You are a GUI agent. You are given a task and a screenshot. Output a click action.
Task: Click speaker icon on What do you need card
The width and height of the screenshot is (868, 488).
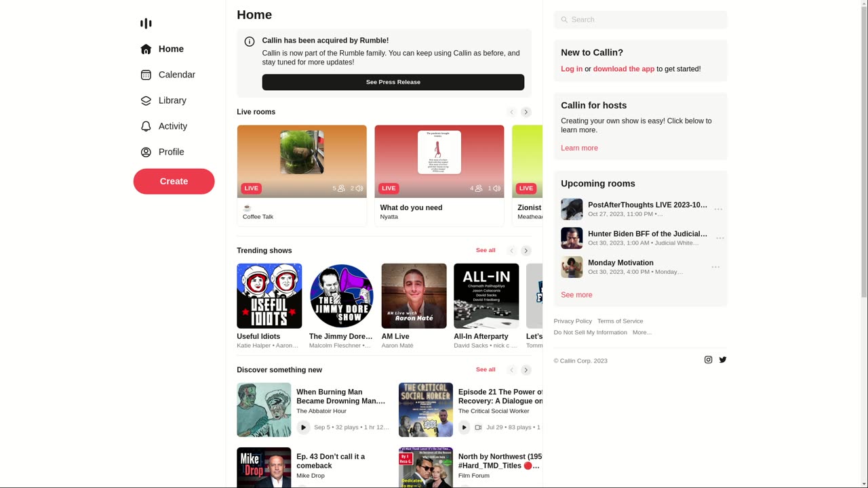click(x=497, y=188)
